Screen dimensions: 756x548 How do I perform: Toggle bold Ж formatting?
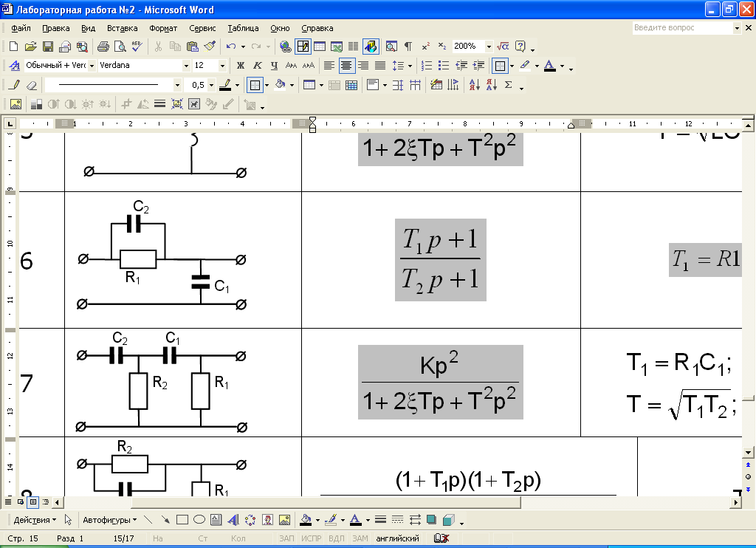(240, 66)
